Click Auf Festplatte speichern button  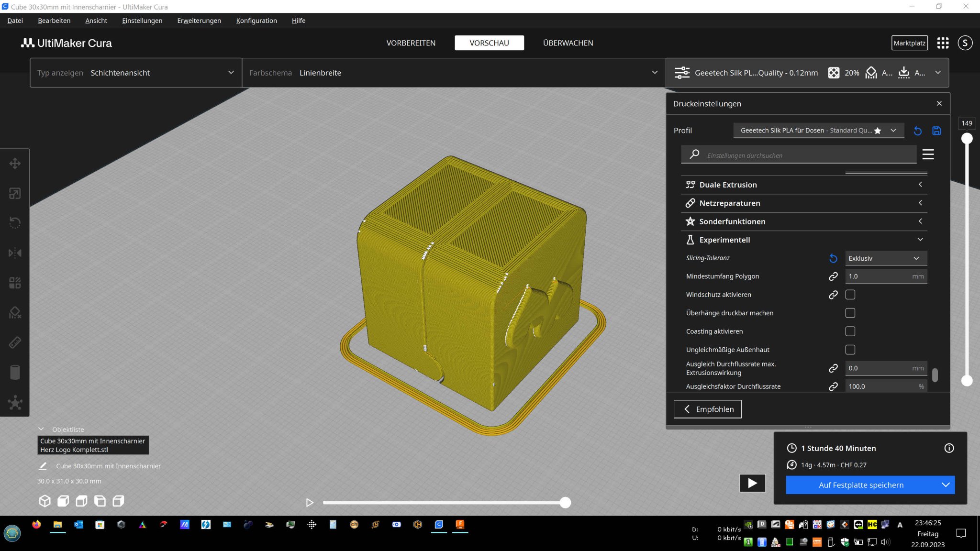point(861,485)
